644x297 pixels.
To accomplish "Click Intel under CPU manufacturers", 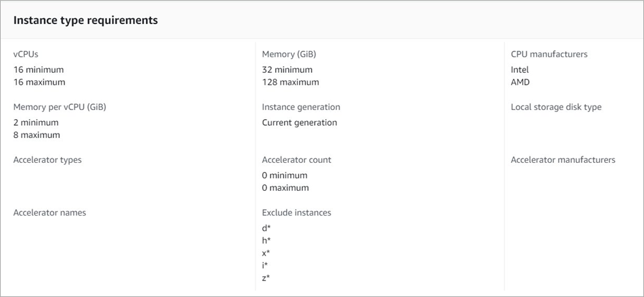I will (520, 70).
